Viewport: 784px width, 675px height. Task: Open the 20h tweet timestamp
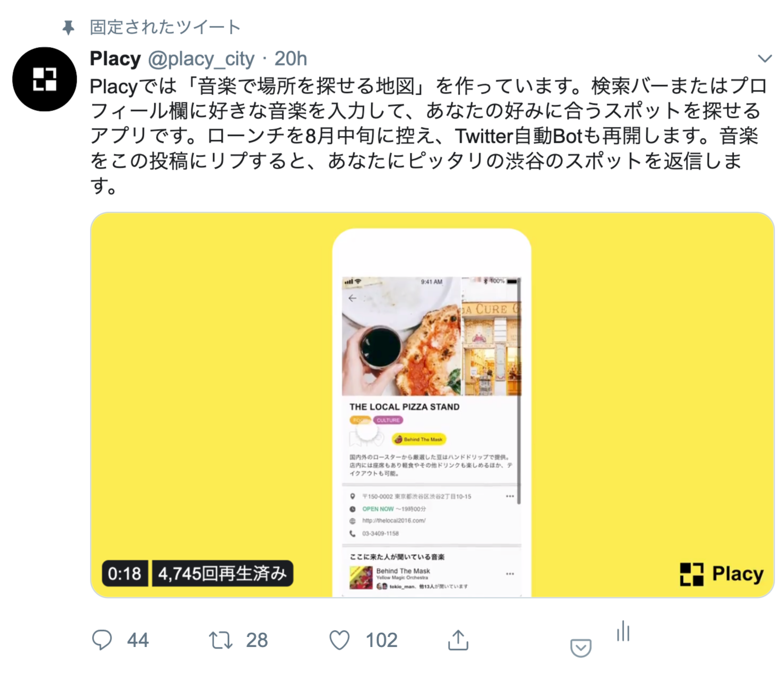pos(291,58)
